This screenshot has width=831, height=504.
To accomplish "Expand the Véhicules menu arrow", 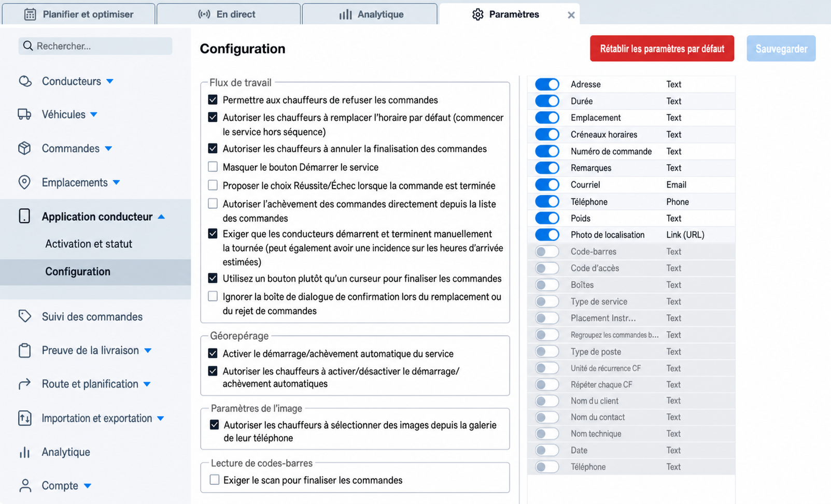I will point(94,114).
